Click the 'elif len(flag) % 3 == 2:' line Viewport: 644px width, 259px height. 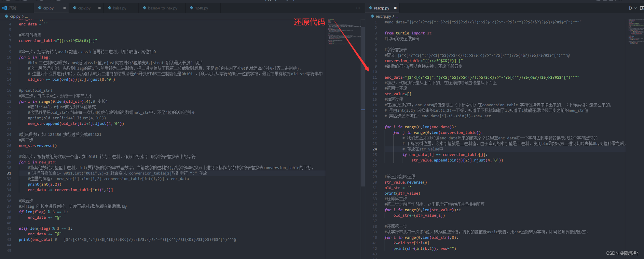point(46,228)
